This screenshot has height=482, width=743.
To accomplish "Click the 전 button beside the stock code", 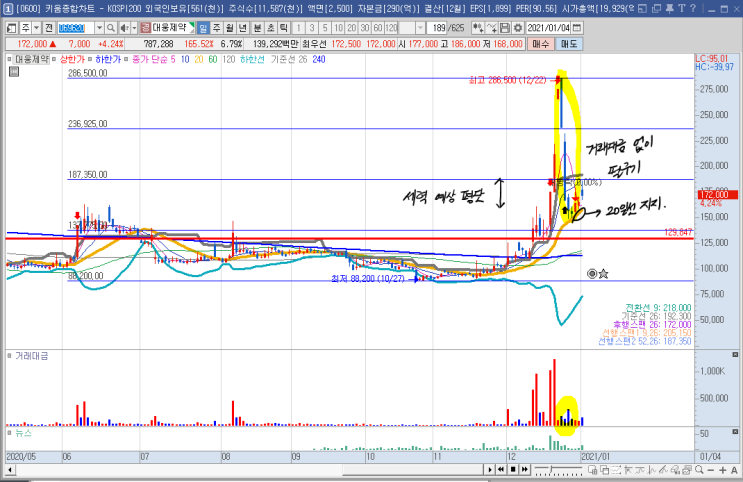I will pos(49,28).
